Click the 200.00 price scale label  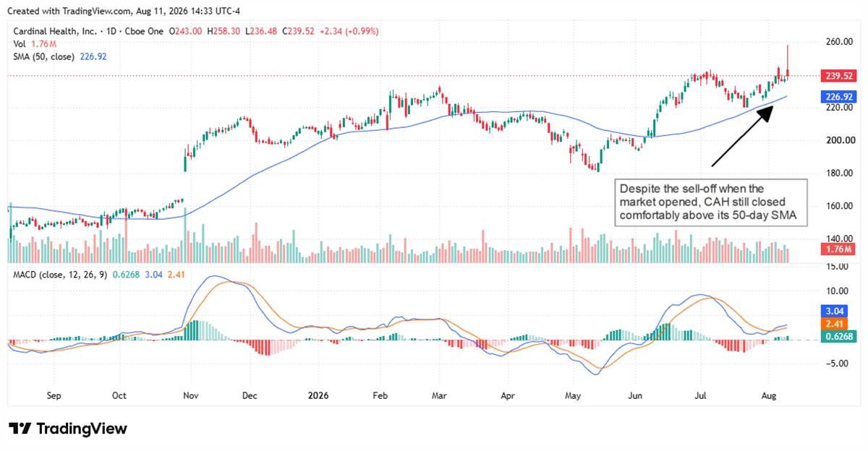839,140
